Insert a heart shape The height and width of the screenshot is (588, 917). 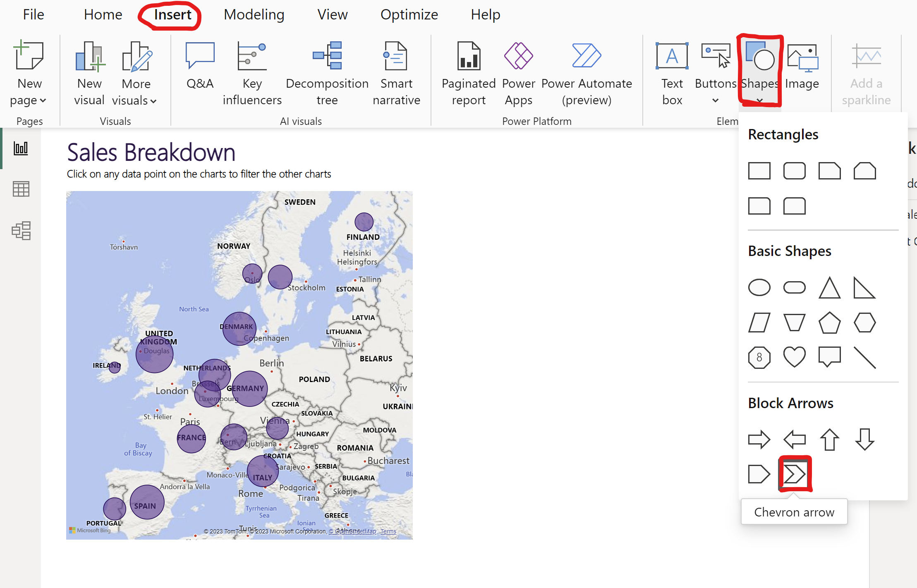point(794,357)
